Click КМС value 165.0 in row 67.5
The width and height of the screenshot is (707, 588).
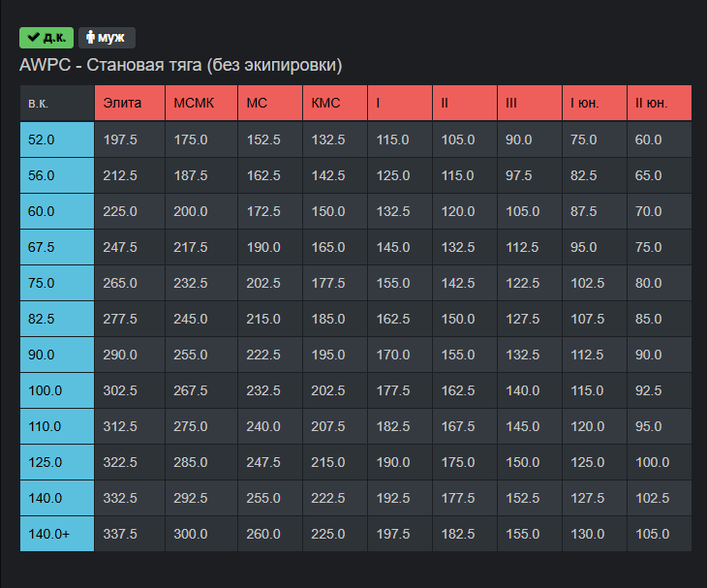tap(335, 247)
